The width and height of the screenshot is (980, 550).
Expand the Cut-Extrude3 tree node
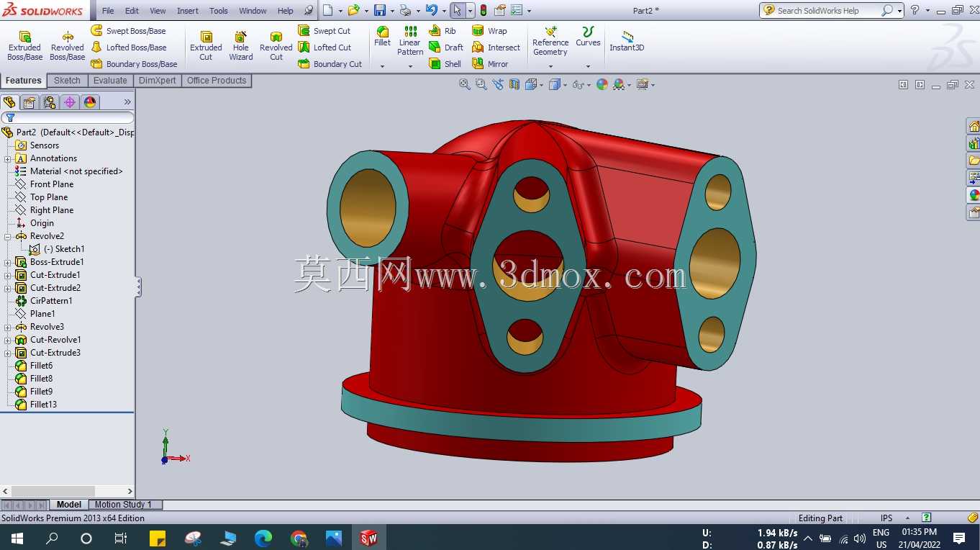7,353
